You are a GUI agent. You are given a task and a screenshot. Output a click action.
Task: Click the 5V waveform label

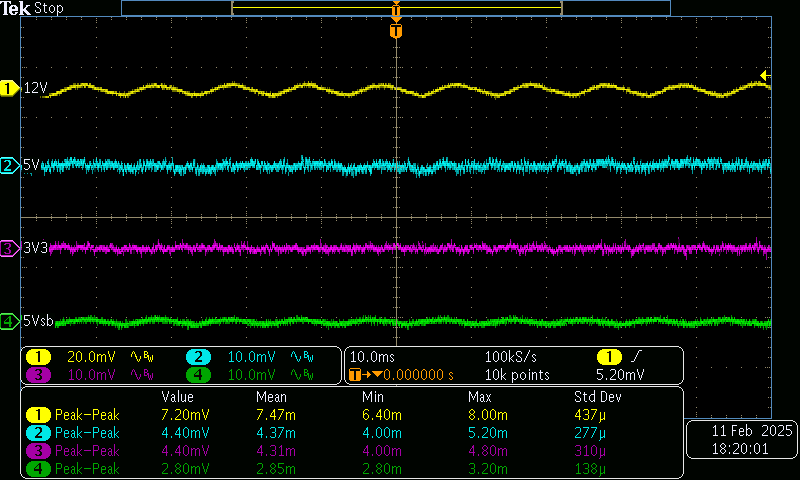(x=31, y=165)
